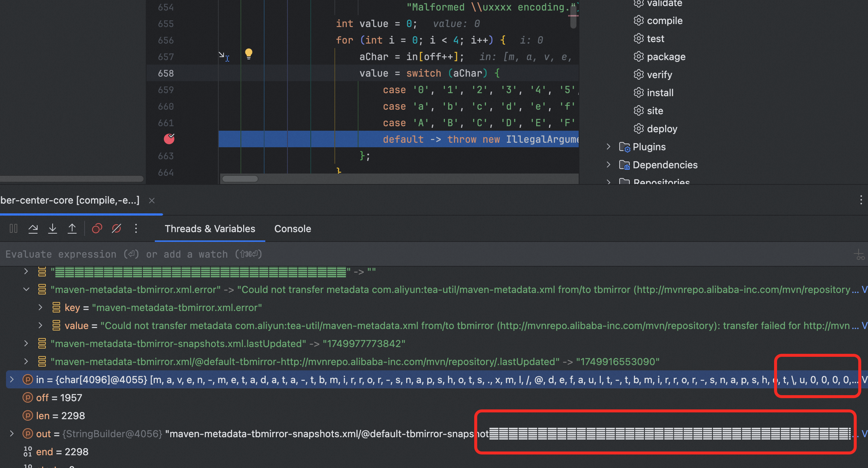Screen dimensions: 868x468
Task: Open debugger toolbar more-actions vertical dots
Action: coord(136,228)
